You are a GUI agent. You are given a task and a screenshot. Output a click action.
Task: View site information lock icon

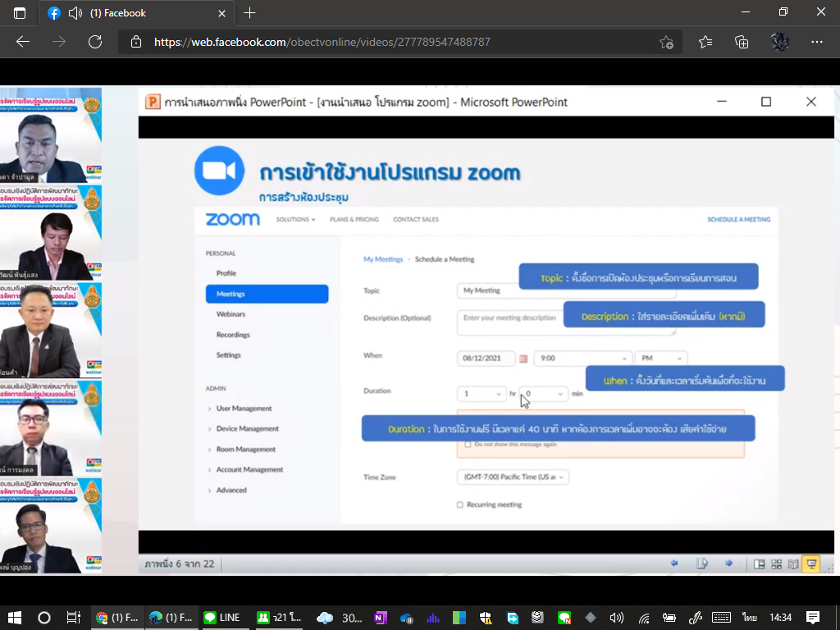[136, 42]
